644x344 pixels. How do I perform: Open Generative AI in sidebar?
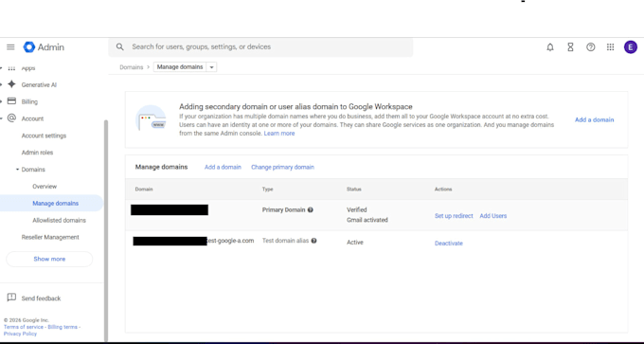pos(39,85)
